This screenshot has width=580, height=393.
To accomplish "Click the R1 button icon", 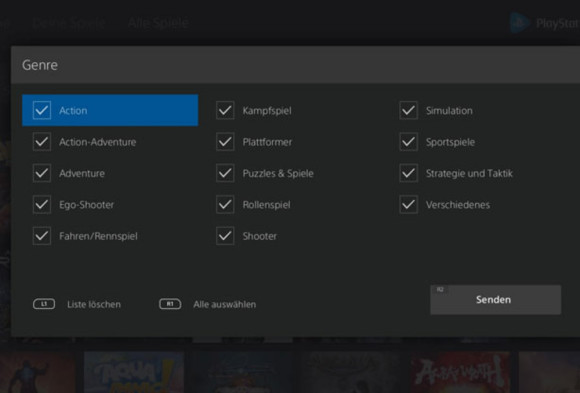I will [x=170, y=304].
